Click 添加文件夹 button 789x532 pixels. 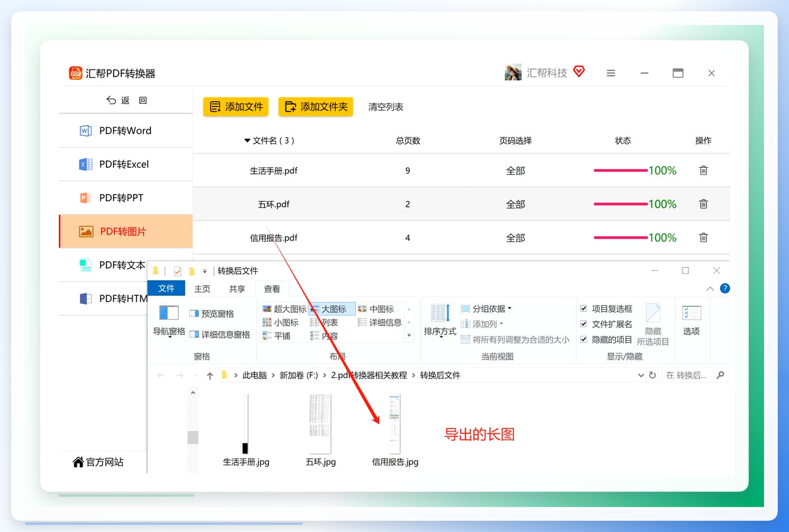[316, 107]
